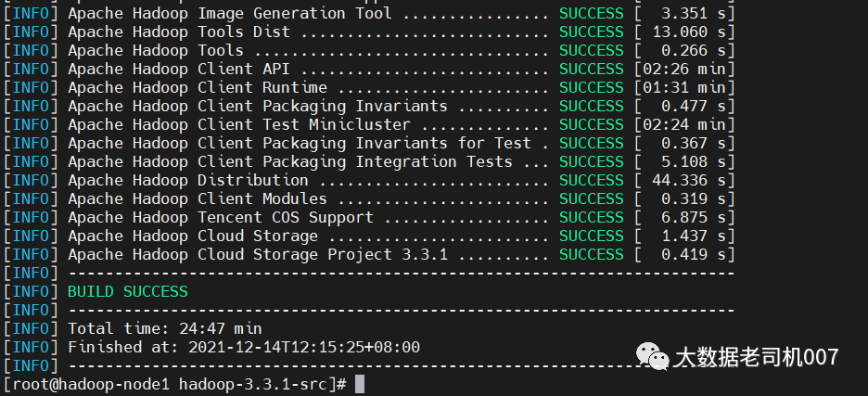Click the 44.336 s duration value

(x=688, y=180)
